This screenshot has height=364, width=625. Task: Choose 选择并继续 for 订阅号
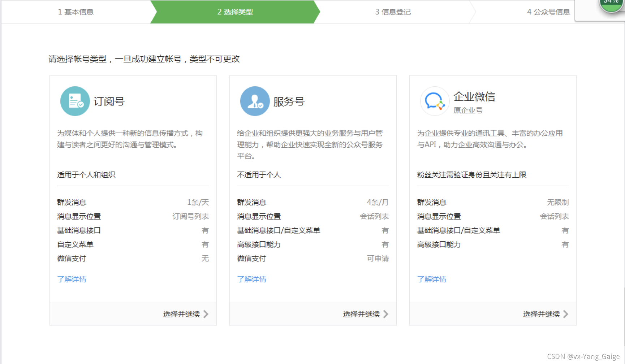[x=186, y=314]
